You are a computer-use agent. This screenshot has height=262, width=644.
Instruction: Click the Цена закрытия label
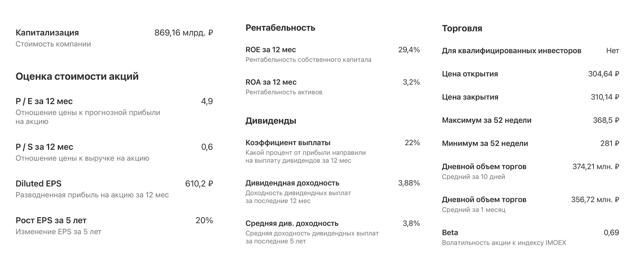click(470, 97)
